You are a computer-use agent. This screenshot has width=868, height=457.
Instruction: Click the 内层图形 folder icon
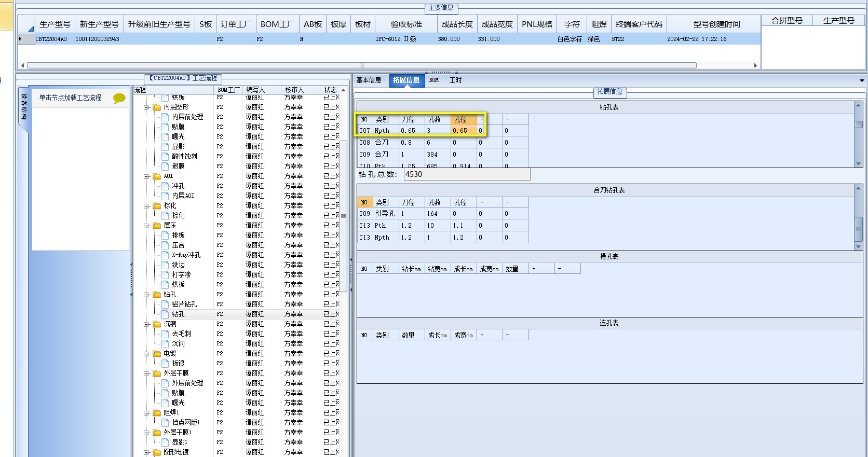(157, 107)
